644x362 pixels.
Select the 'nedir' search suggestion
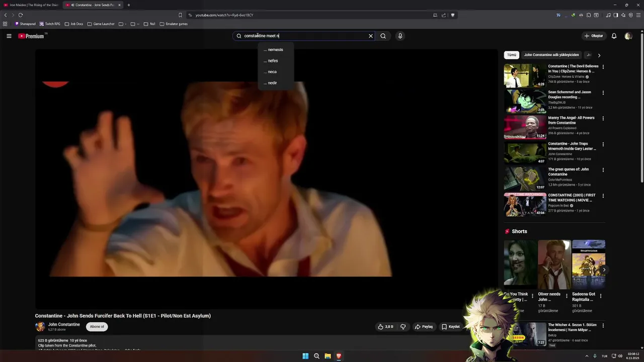(x=275, y=83)
